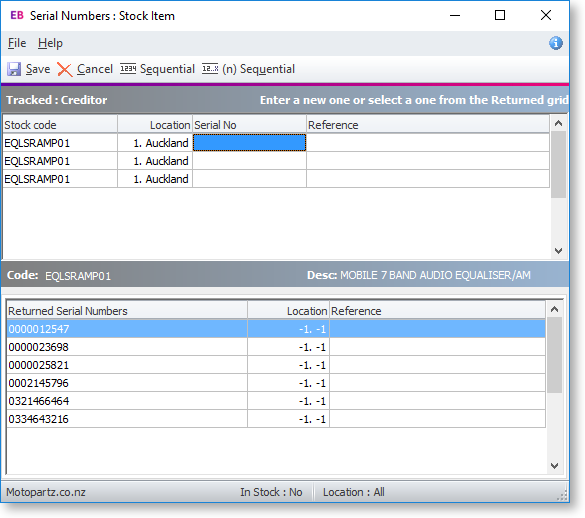Click the 1234 Sequential icon
This screenshot has height=518, width=585.
click(x=128, y=69)
